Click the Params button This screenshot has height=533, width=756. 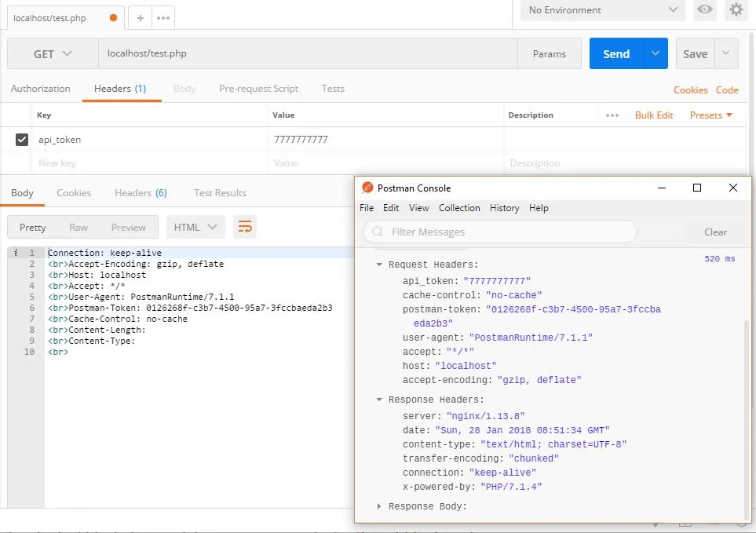pyautogui.click(x=550, y=53)
